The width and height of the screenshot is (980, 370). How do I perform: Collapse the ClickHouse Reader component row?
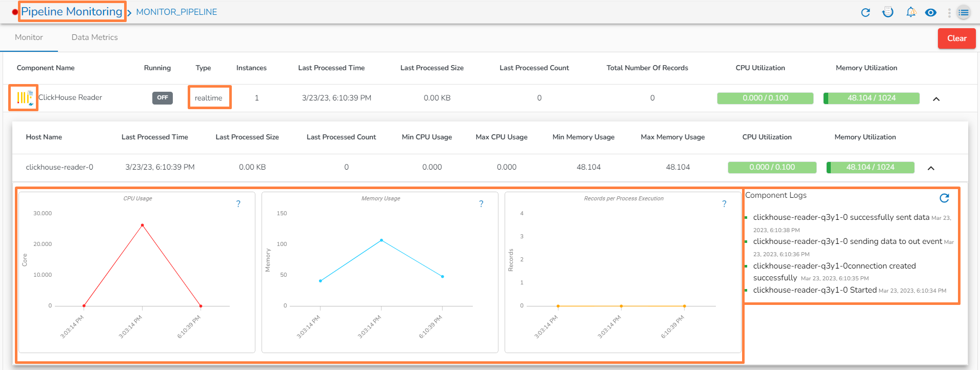(936, 99)
